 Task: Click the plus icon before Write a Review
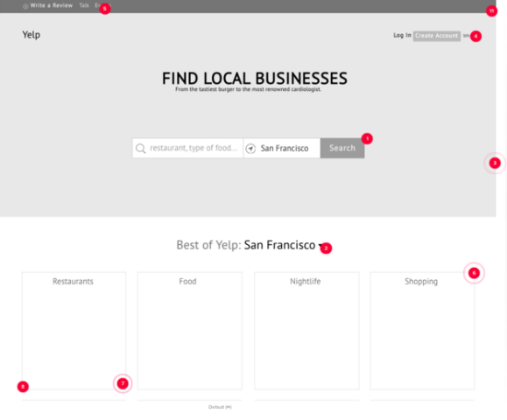click(x=25, y=6)
